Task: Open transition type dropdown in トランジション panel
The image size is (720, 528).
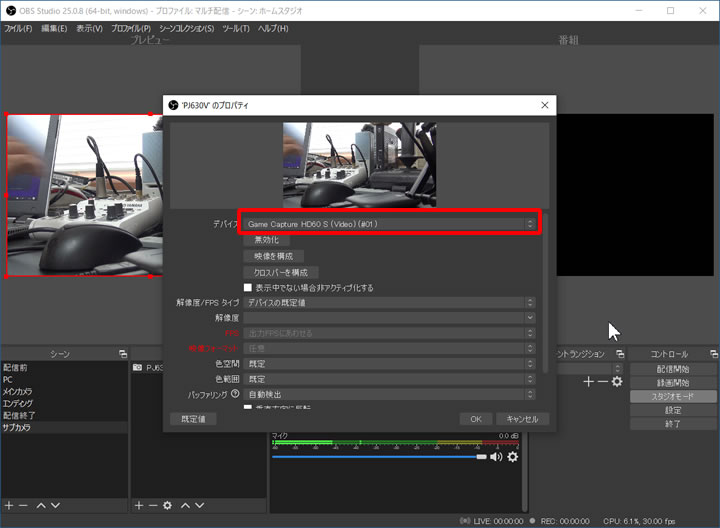Action: coord(590,369)
